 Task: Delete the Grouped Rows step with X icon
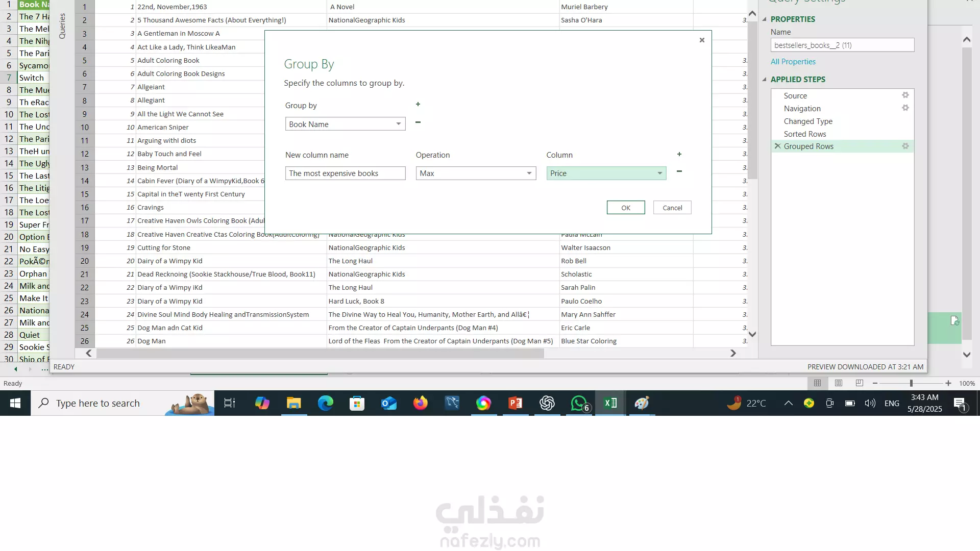tap(777, 146)
